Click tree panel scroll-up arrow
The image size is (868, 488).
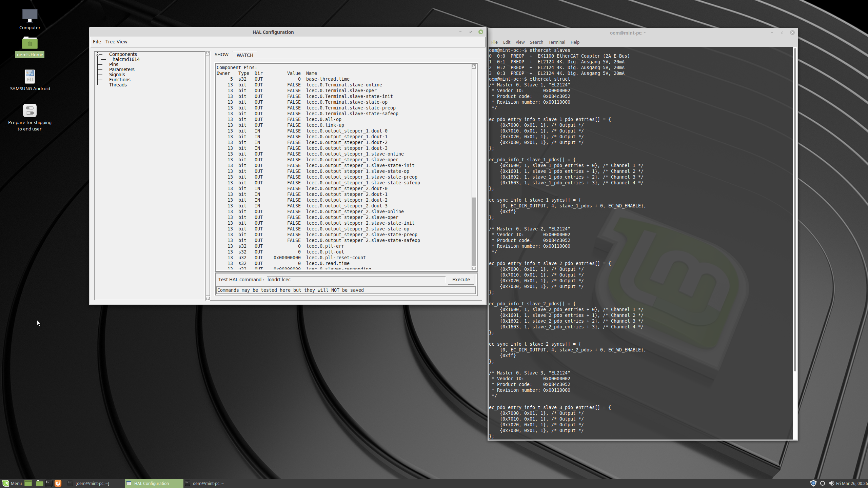coord(208,54)
